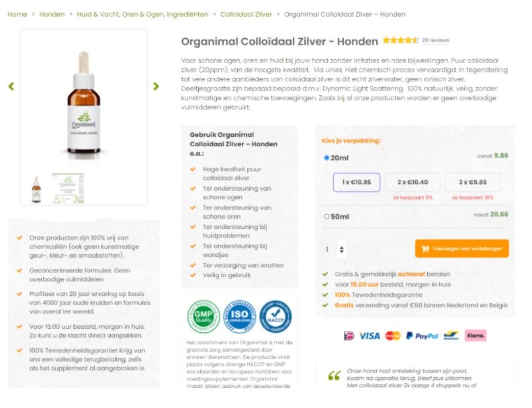Choose the 2 x €10.40 option
This screenshot has height=408, width=532.
click(412, 183)
